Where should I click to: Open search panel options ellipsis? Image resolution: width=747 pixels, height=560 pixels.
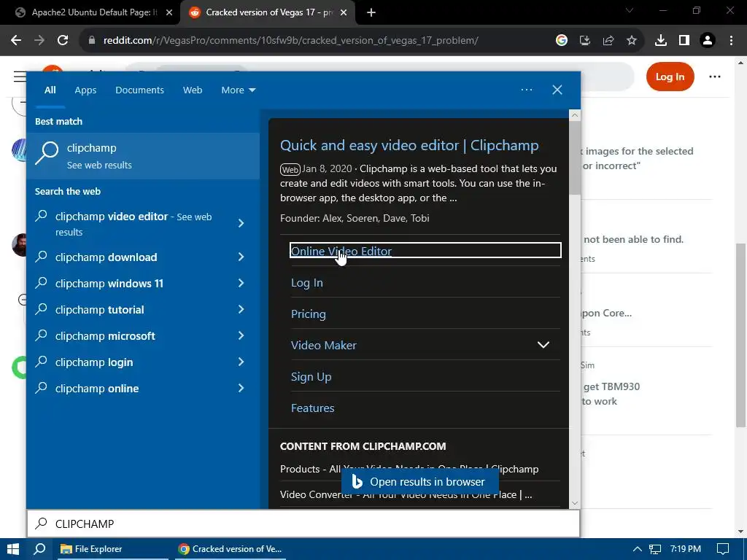click(x=527, y=90)
